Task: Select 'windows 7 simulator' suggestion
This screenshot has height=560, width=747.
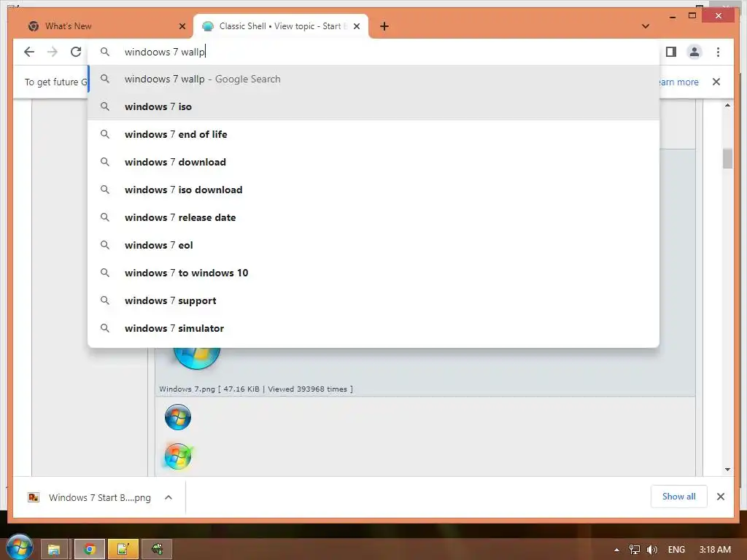Action: 373,328
